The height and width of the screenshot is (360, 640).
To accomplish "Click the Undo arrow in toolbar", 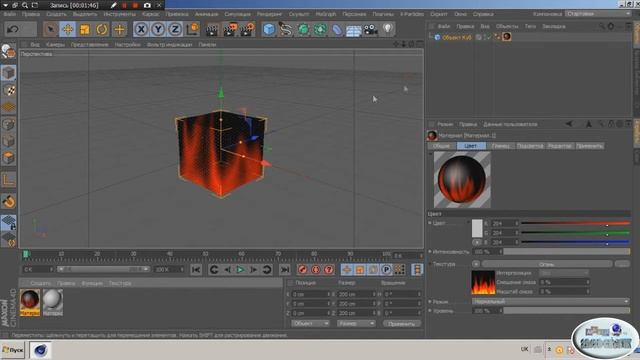I will [13, 29].
